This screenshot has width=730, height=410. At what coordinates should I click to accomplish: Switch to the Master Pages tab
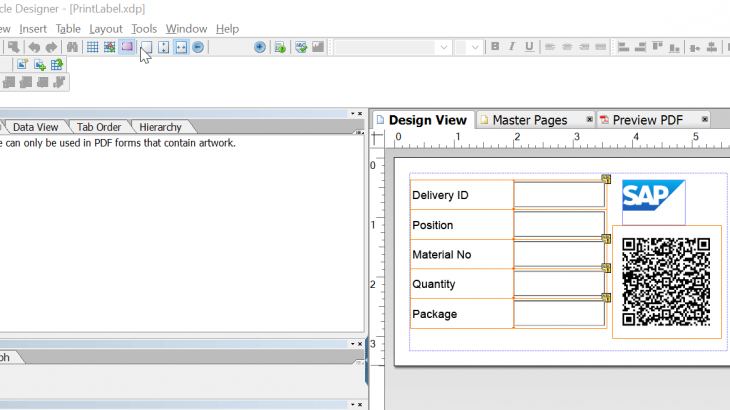(x=530, y=120)
